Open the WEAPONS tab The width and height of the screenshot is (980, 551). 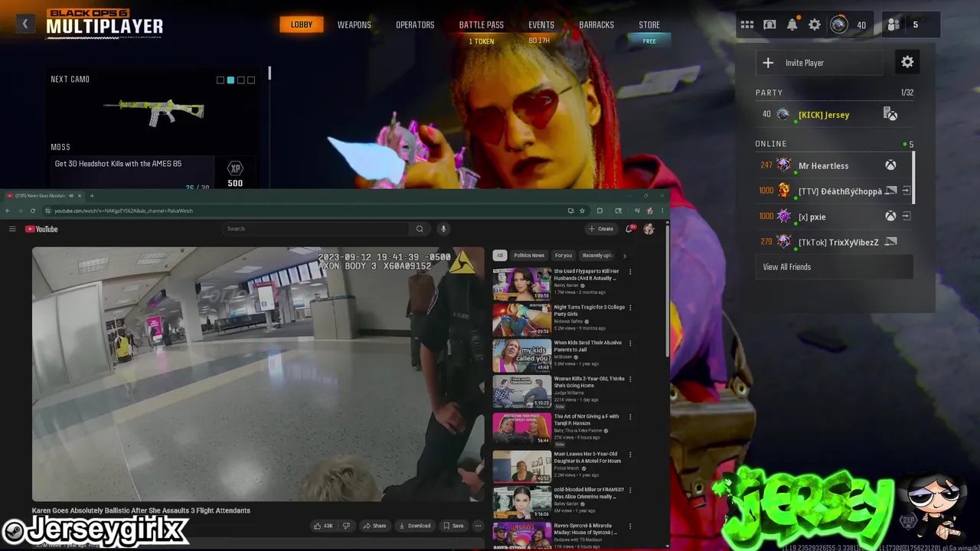354,24
